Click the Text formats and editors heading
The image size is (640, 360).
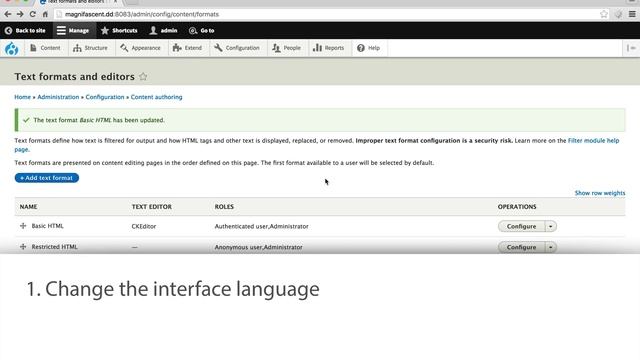click(74, 76)
